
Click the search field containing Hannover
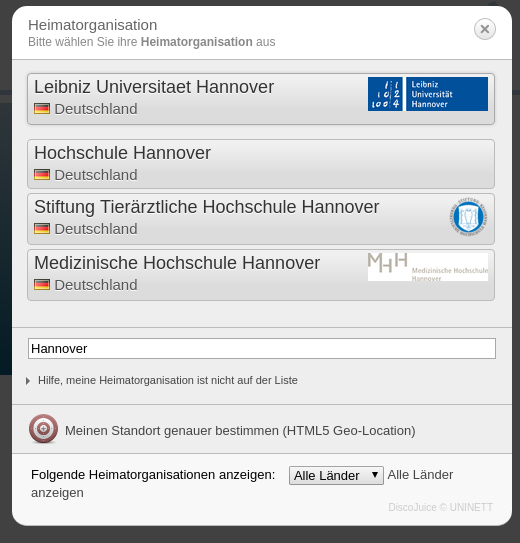click(262, 348)
